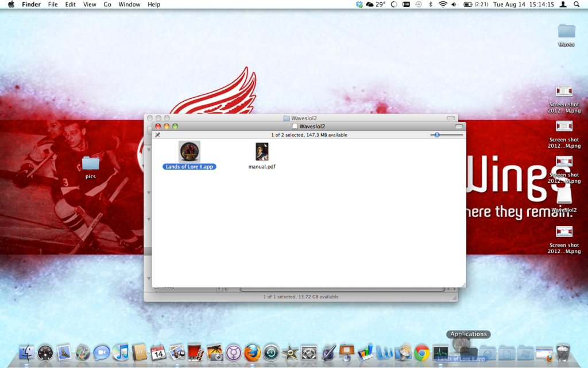
Task: Open the Window menu
Action: 129,4
